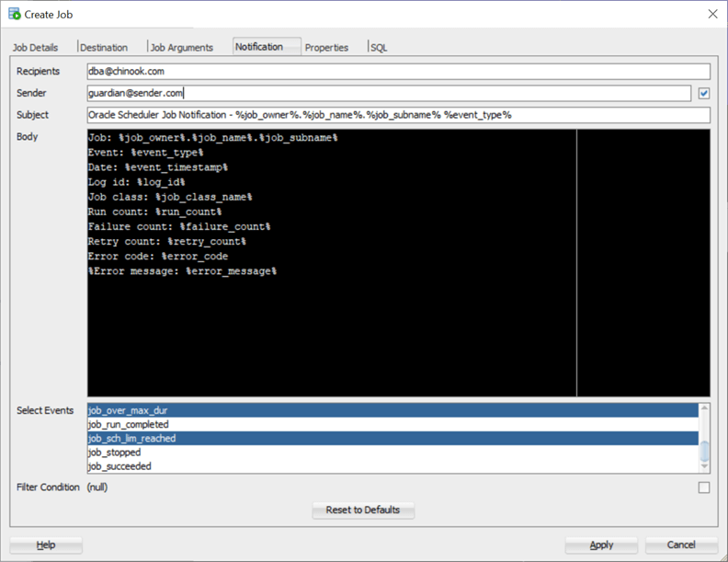Click the (null) Filter Condition value
Image resolution: width=728 pixels, height=562 pixels.
tap(97, 487)
